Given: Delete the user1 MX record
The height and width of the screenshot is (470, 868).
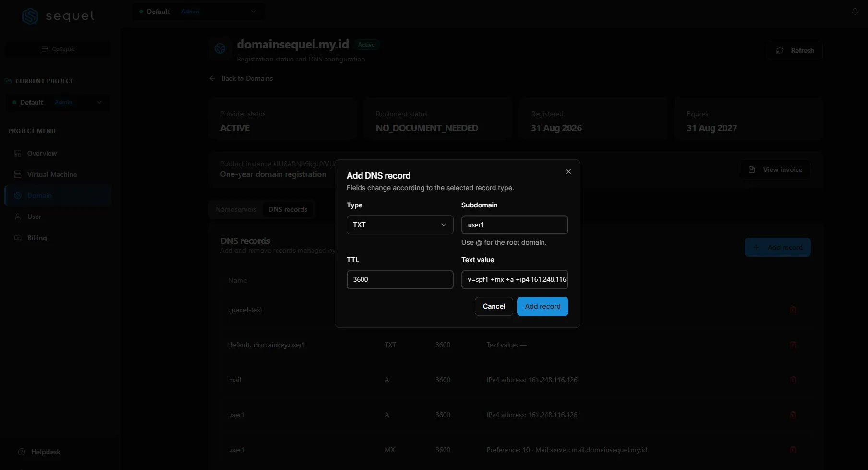Looking at the screenshot, I should click(793, 450).
